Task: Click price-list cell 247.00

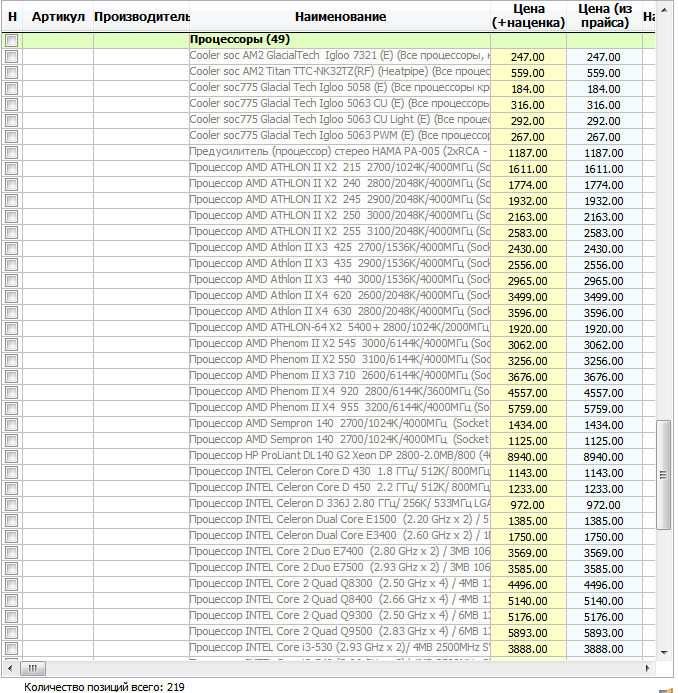Action: click(x=604, y=57)
